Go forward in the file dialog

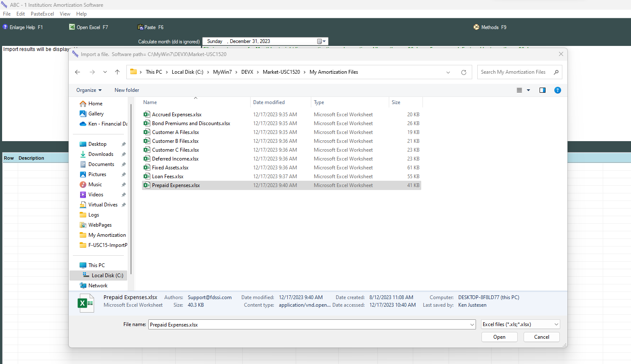[92, 72]
